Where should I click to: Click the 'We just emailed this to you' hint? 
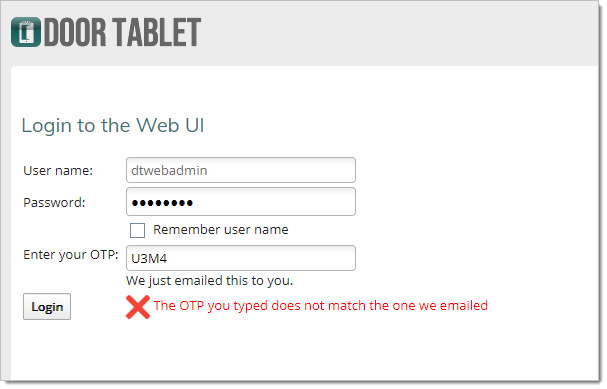[209, 281]
